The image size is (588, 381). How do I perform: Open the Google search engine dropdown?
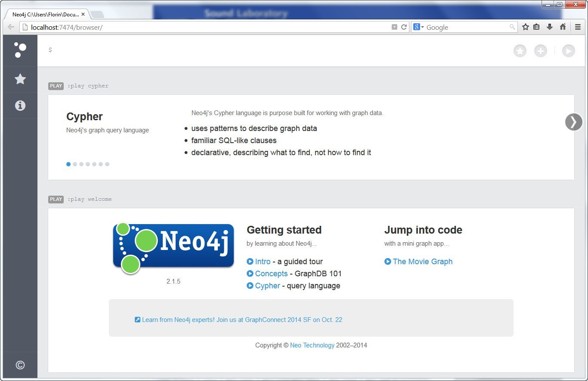(419, 27)
